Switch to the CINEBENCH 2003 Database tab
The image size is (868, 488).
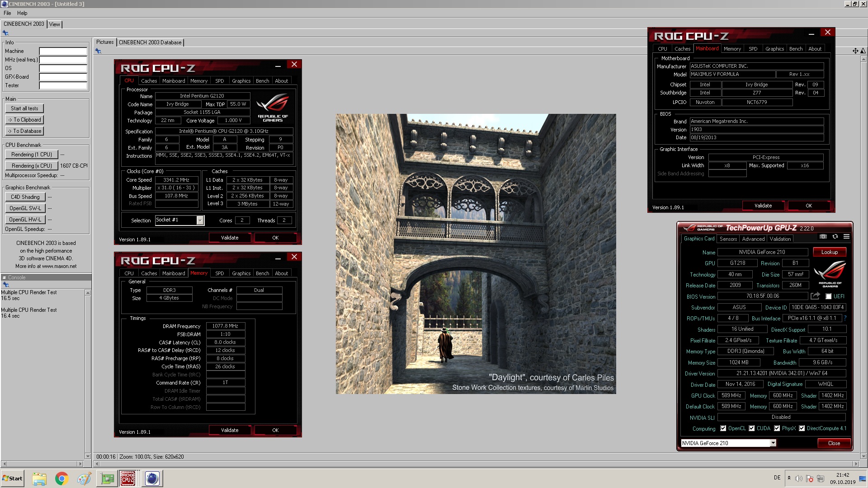tap(150, 42)
